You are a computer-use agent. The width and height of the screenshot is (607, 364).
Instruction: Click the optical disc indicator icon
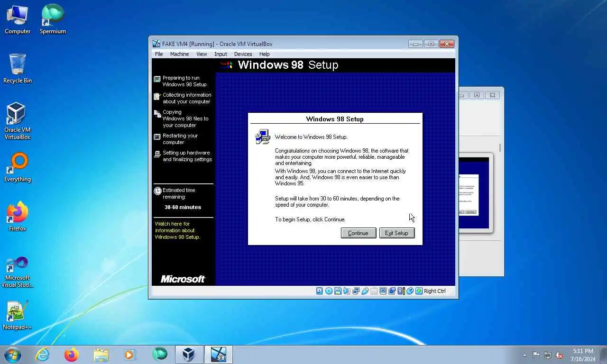pos(329,291)
